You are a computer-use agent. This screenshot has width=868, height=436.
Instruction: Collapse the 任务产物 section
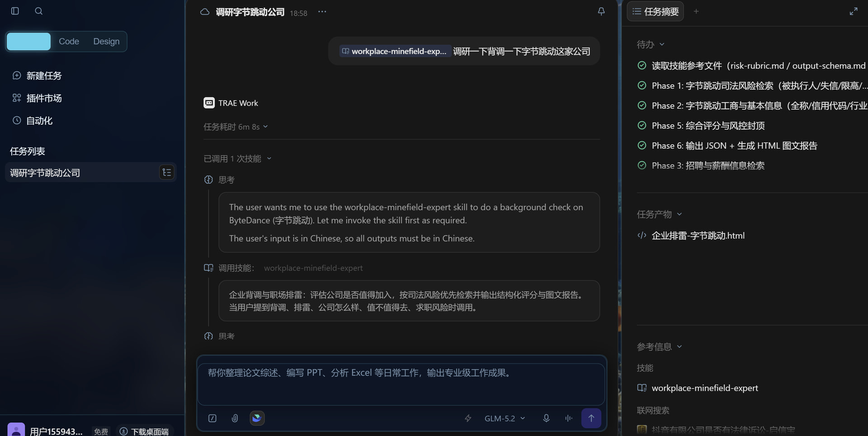pos(659,214)
